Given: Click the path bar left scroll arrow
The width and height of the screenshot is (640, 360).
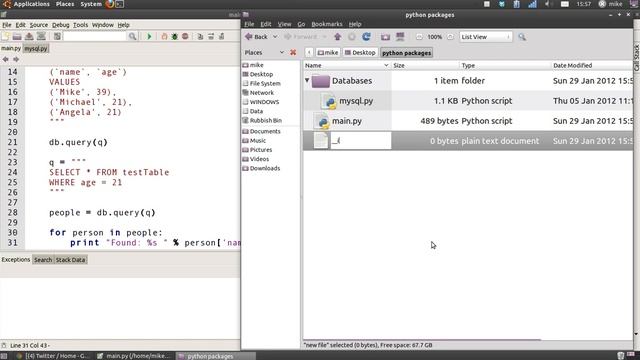Looking at the screenshot, I should pyautogui.click(x=309, y=53).
